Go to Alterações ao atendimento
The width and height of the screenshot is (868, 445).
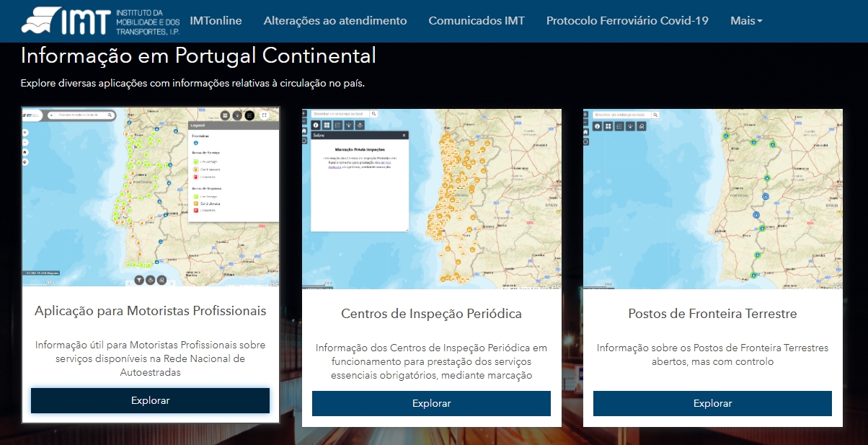coord(335,21)
